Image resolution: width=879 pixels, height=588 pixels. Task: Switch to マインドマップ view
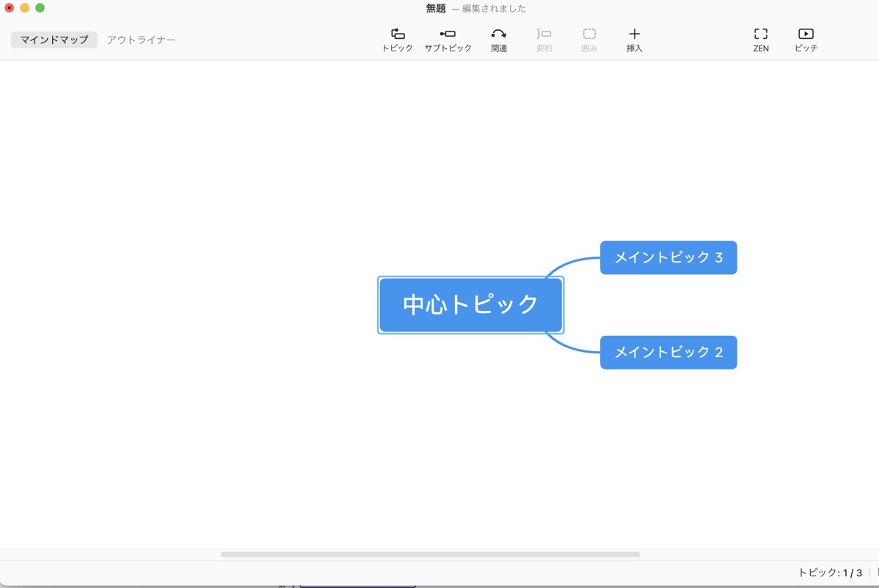pyautogui.click(x=54, y=40)
